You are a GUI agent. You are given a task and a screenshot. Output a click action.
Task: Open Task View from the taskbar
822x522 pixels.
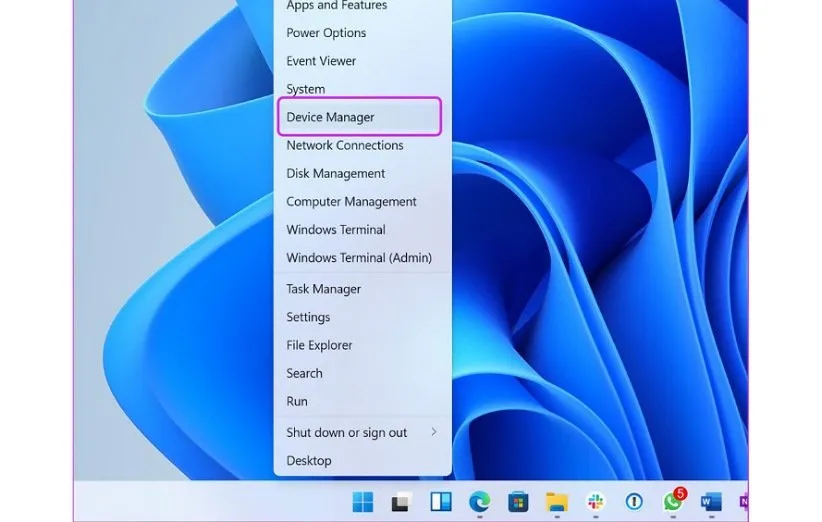[401, 502]
